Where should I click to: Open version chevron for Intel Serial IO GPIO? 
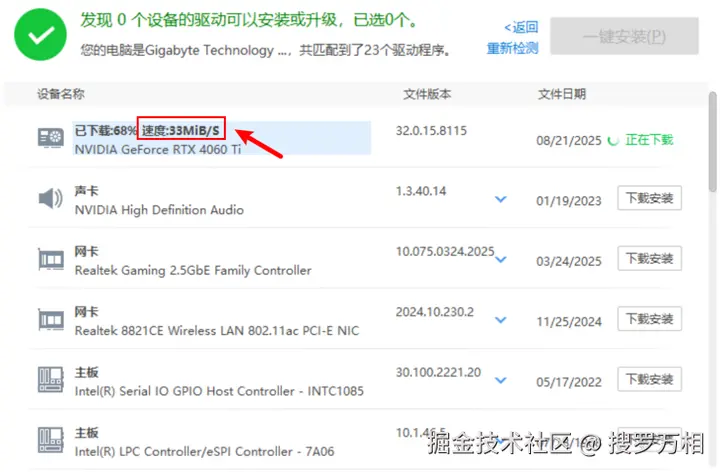pyautogui.click(x=501, y=381)
